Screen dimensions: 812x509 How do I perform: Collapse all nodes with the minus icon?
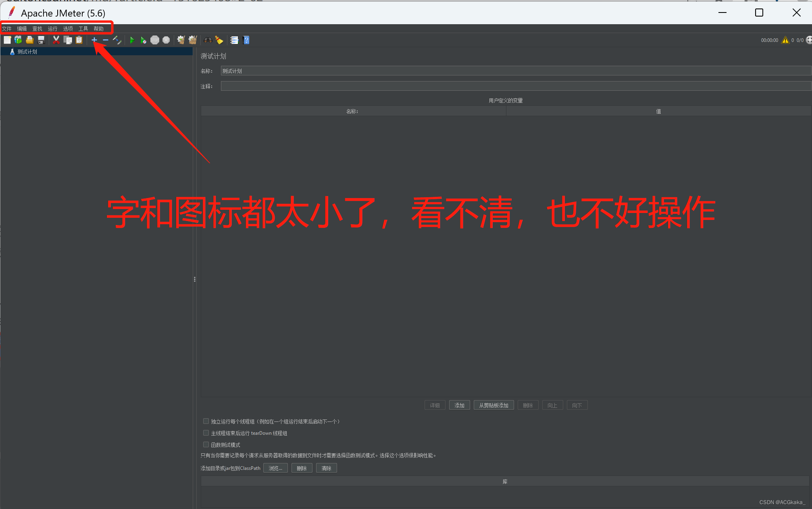pos(106,40)
